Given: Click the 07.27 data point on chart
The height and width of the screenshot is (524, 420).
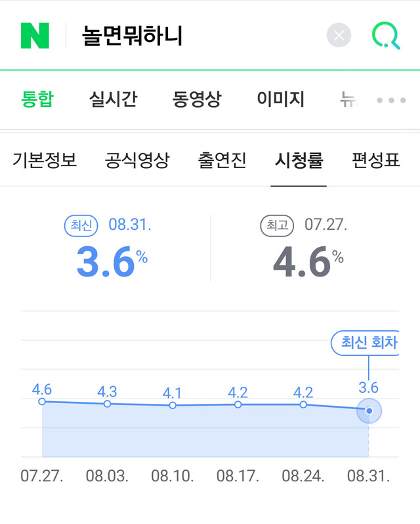Looking at the screenshot, I should tap(42, 401).
